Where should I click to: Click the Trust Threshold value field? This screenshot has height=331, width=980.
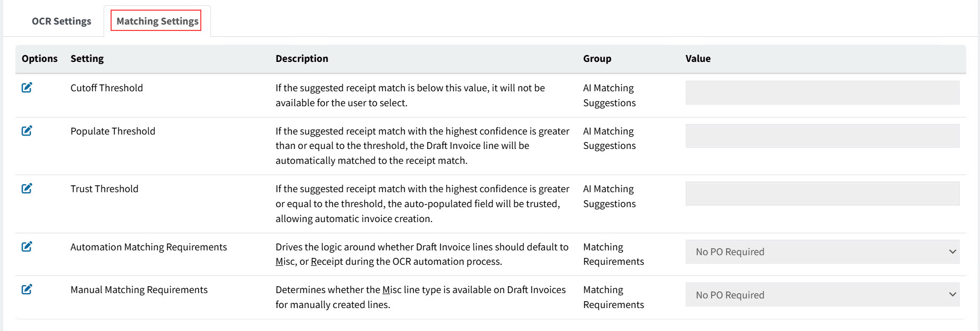coord(822,193)
